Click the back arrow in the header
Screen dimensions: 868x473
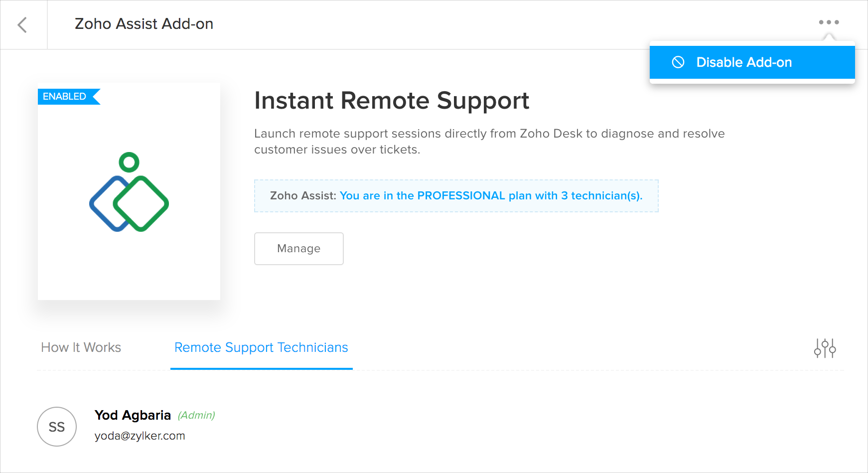pyautogui.click(x=22, y=25)
